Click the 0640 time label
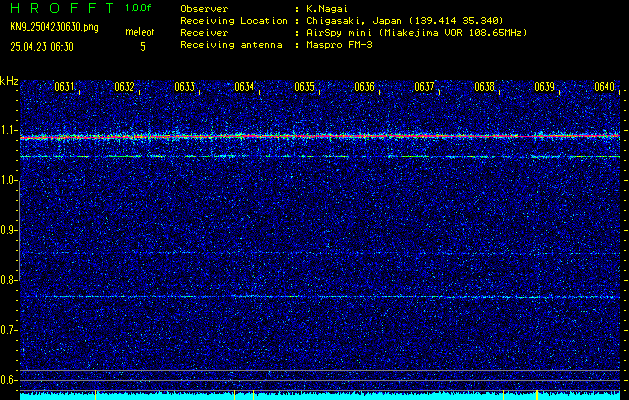 click(605, 87)
